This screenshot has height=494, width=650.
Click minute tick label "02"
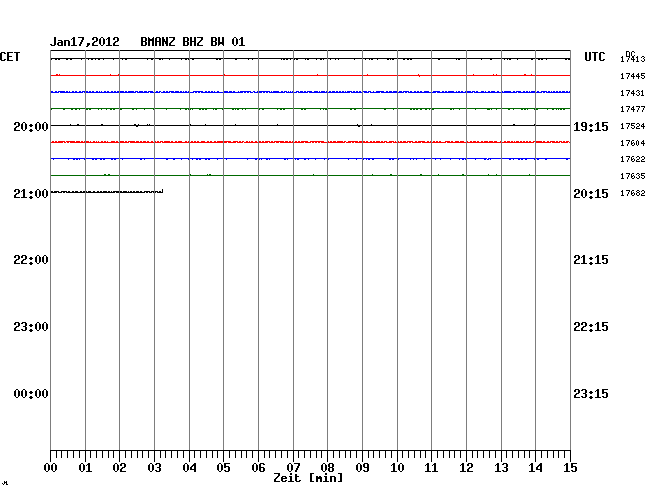pyautogui.click(x=119, y=468)
